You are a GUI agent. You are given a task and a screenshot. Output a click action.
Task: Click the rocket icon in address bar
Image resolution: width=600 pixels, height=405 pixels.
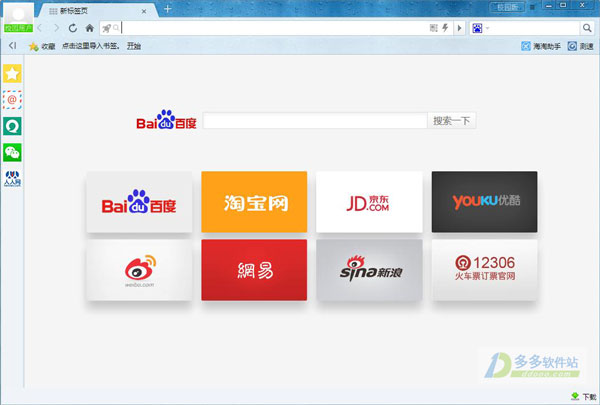pyautogui.click(x=107, y=28)
